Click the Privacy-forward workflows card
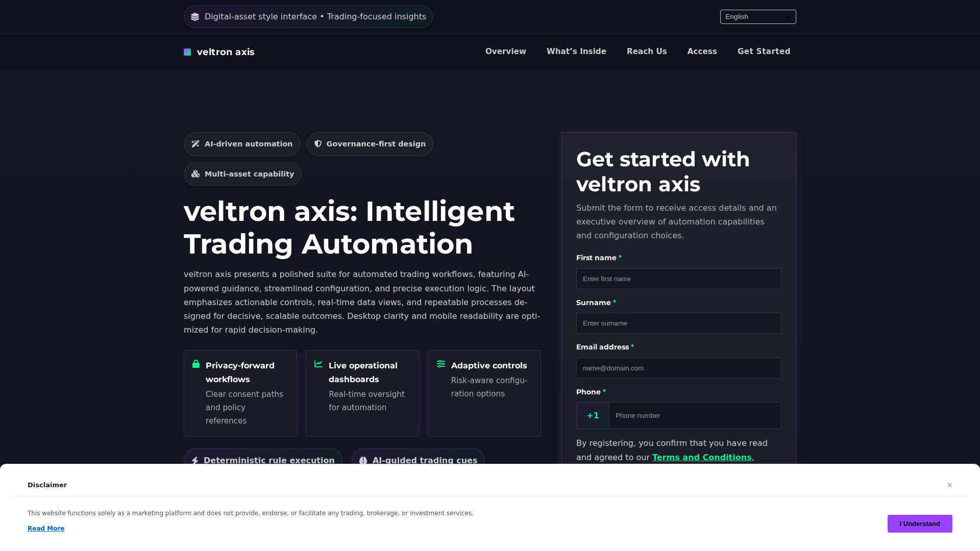The width and height of the screenshot is (980, 551). (240, 393)
